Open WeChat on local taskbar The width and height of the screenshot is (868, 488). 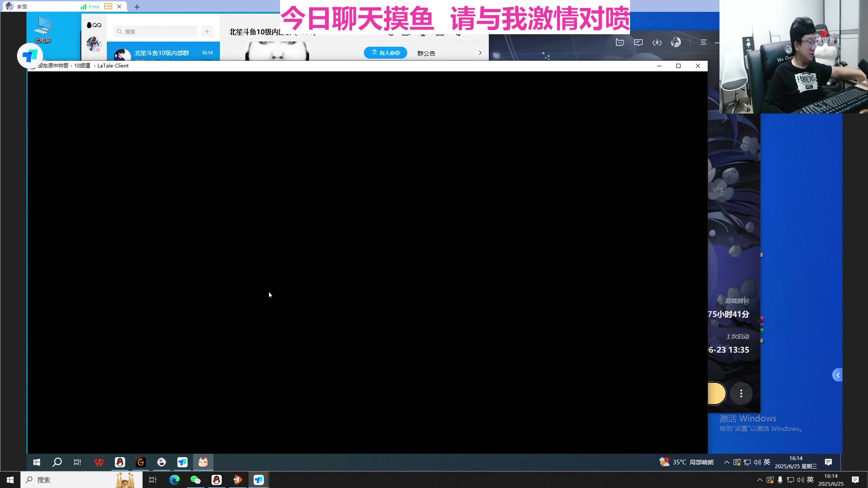click(x=196, y=480)
